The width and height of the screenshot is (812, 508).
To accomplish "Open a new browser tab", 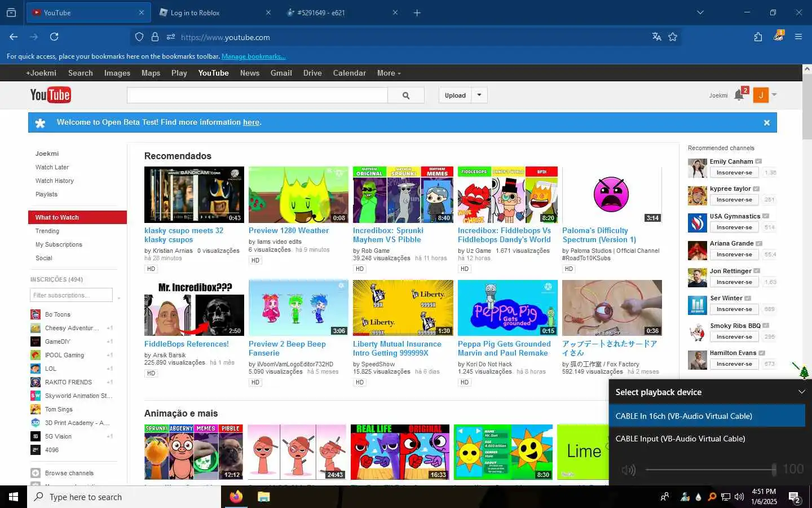I will 417,12.
